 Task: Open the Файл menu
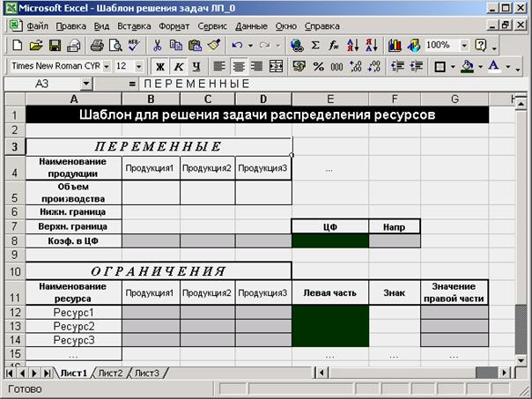37,26
